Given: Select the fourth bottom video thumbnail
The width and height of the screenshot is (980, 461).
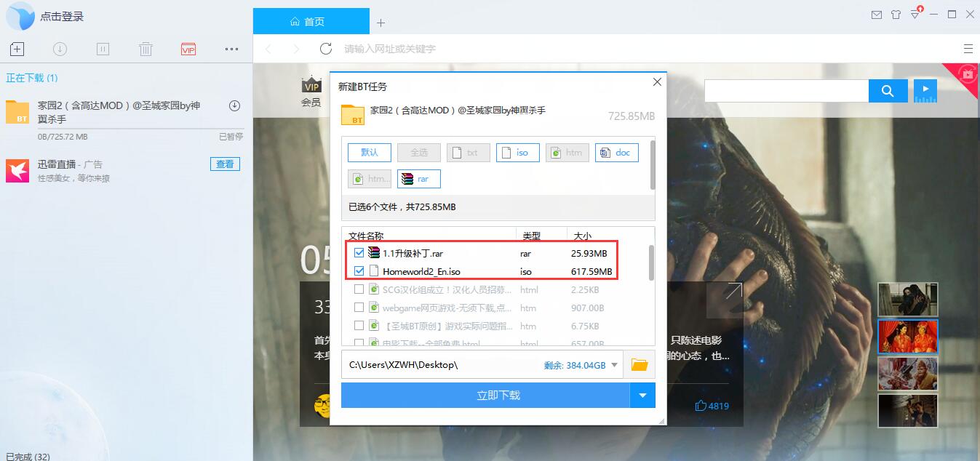Looking at the screenshot, I should (x=908, y=411).
